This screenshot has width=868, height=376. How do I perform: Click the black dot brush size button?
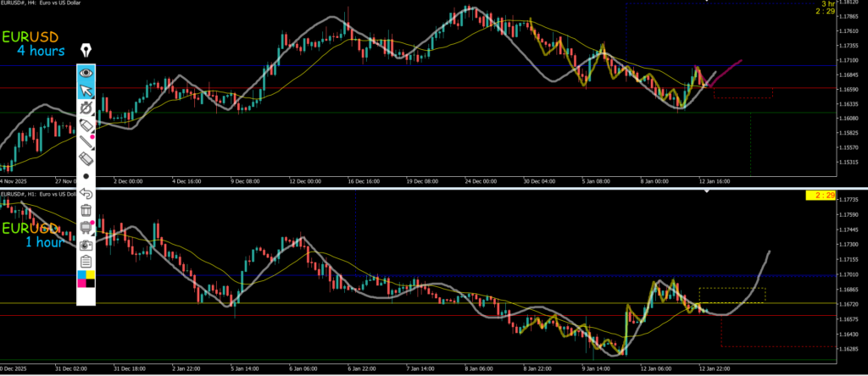[x=86, y=176]
